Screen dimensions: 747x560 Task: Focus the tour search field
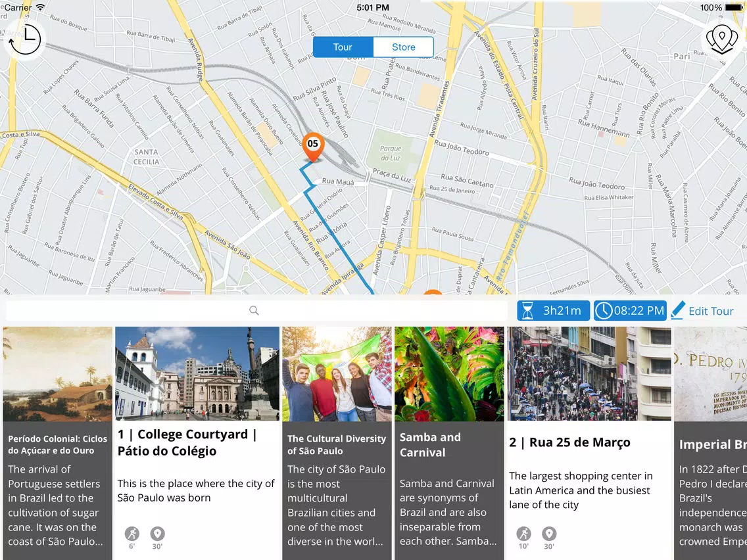256,310
